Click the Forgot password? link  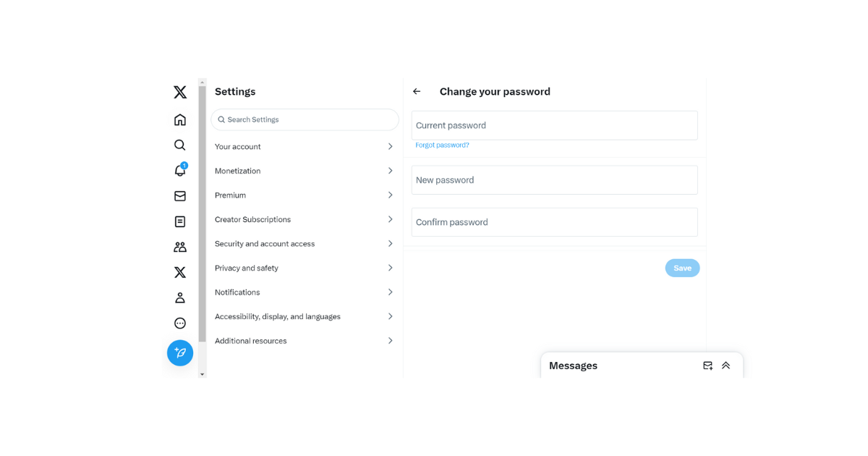[x=442, y=145]
